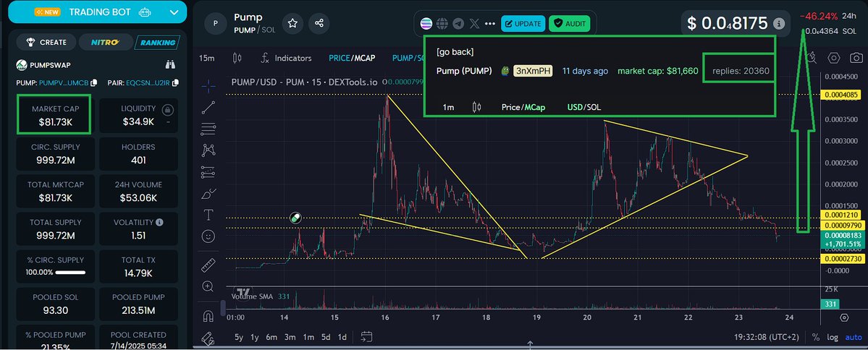Image resolution: width=868 pixels, height=350 pixels.
Task: Expand the Trading Bot dropdown chevron
Action: point(174,12)
